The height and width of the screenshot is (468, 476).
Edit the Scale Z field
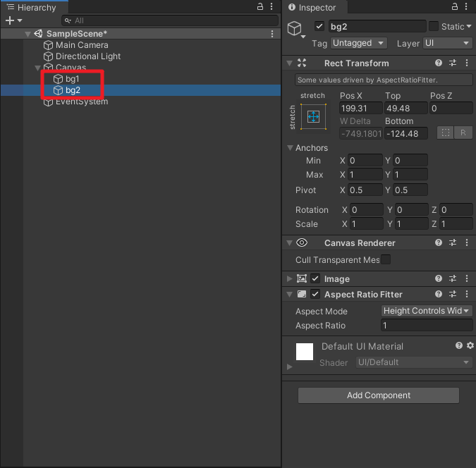[x=456, y=224]
